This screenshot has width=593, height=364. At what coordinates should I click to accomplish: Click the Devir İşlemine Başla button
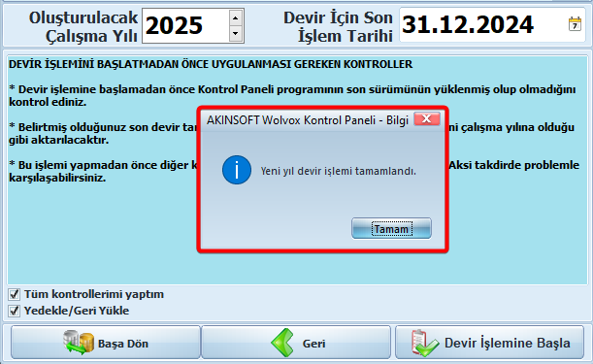tap(490, 343)
